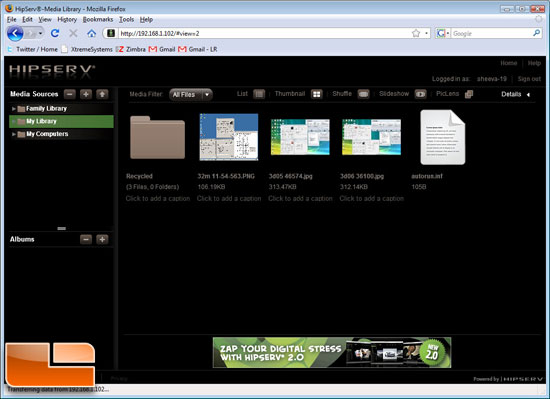Click the HipServ logo
This screenshot has width=550, height=399.
(x=52, y=69)
